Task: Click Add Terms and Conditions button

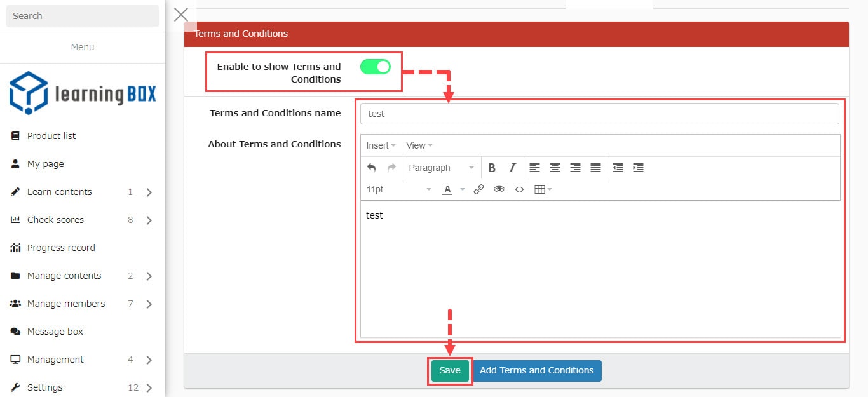Action: [536, 371]
